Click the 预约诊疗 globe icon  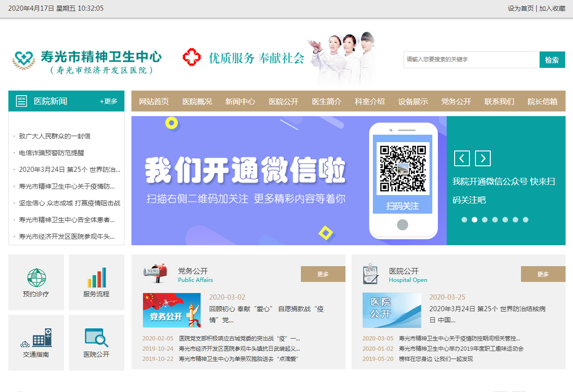pyautogui.click(x=36, y=278)
